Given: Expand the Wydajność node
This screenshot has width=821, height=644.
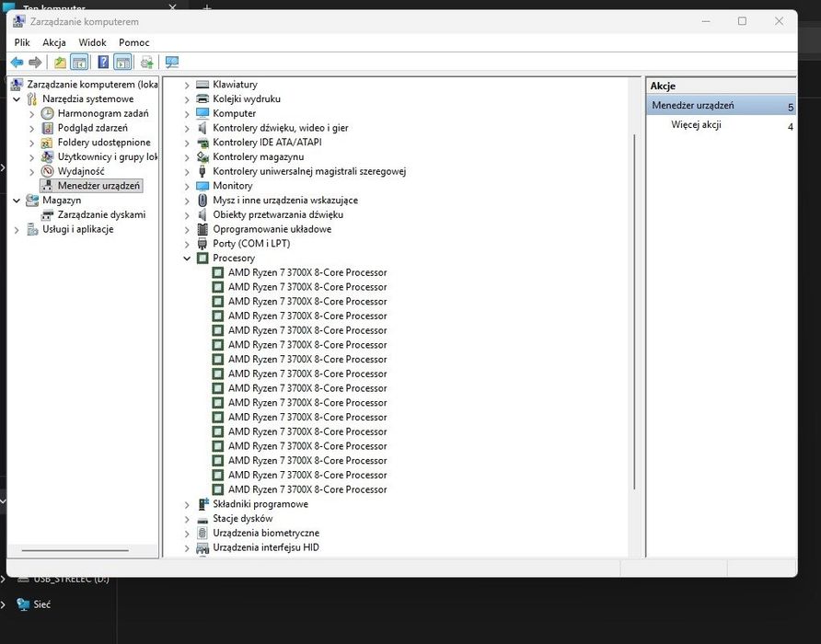Looking at the screenshot, I should tap(32, 172).
